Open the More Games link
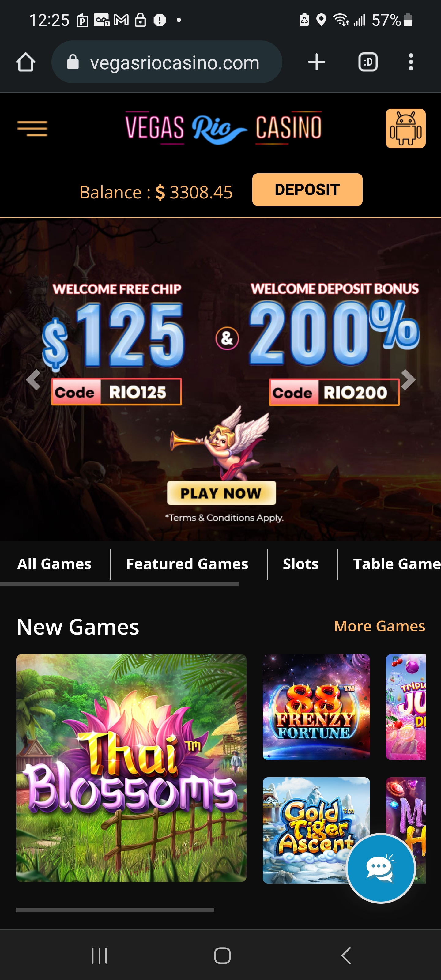The height and width of the screenshot is (980, 441). click(379, 626)
